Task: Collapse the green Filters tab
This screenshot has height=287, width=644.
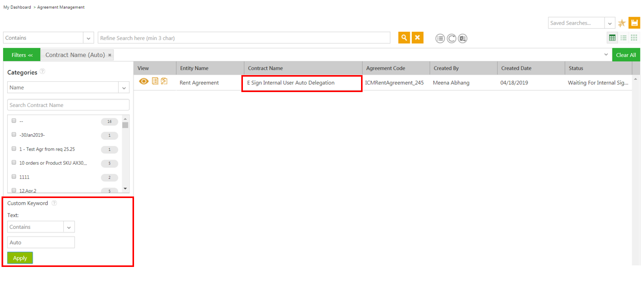Action: point(22,55)
